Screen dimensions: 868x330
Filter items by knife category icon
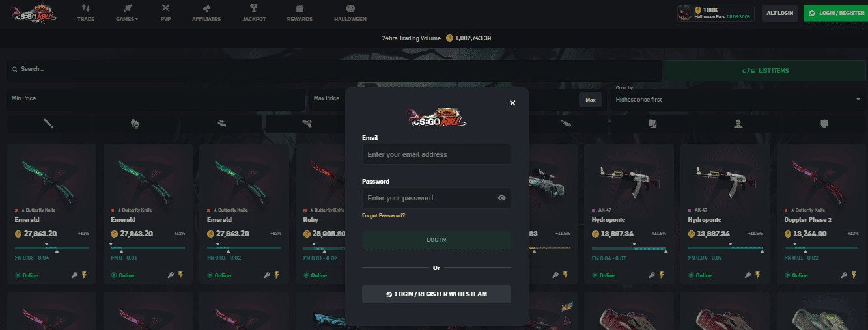48,124
